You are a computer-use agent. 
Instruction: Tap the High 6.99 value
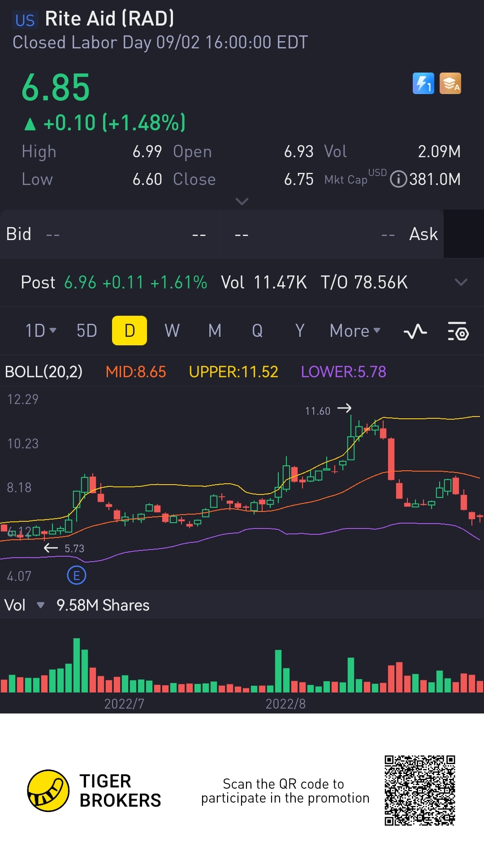(x=147, y=151)
